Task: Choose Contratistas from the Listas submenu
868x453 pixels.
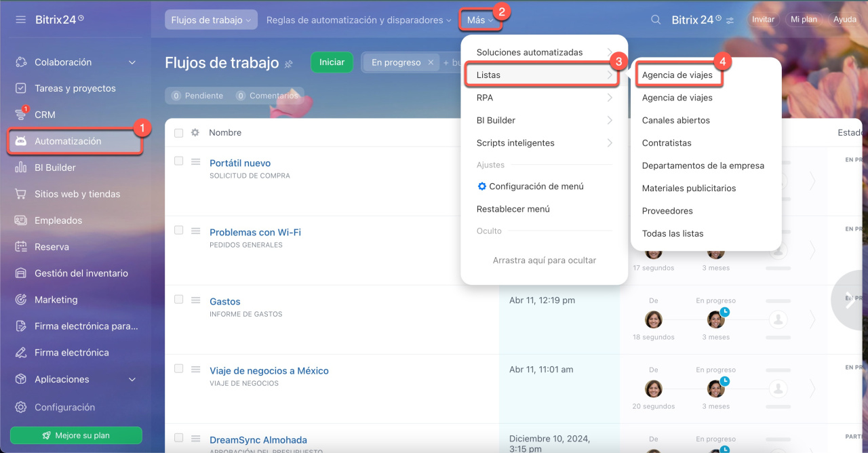Action: [x=667, y=143]
